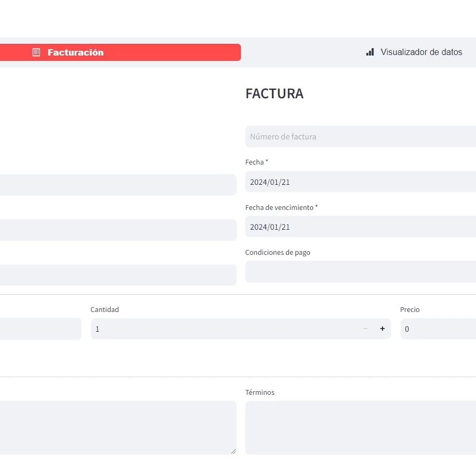Click the Facturación invoice icon
476x476 pixels.
(x=36, y=52)
